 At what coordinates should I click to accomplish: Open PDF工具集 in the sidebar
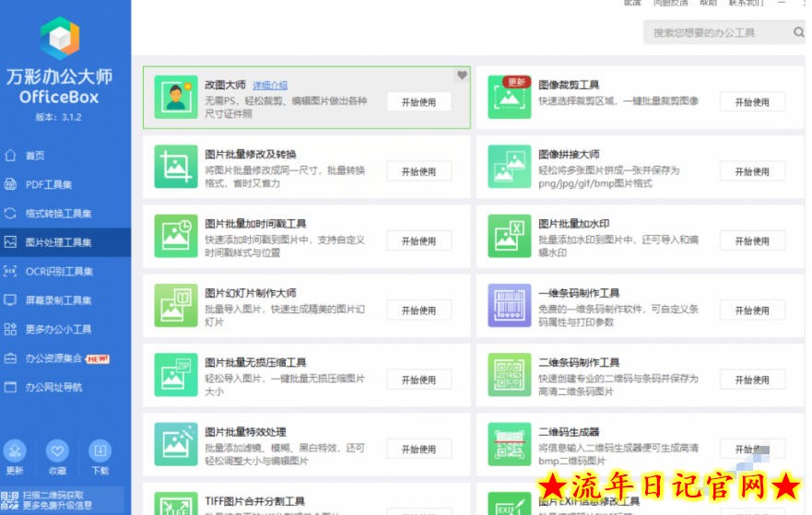point(65,184)
